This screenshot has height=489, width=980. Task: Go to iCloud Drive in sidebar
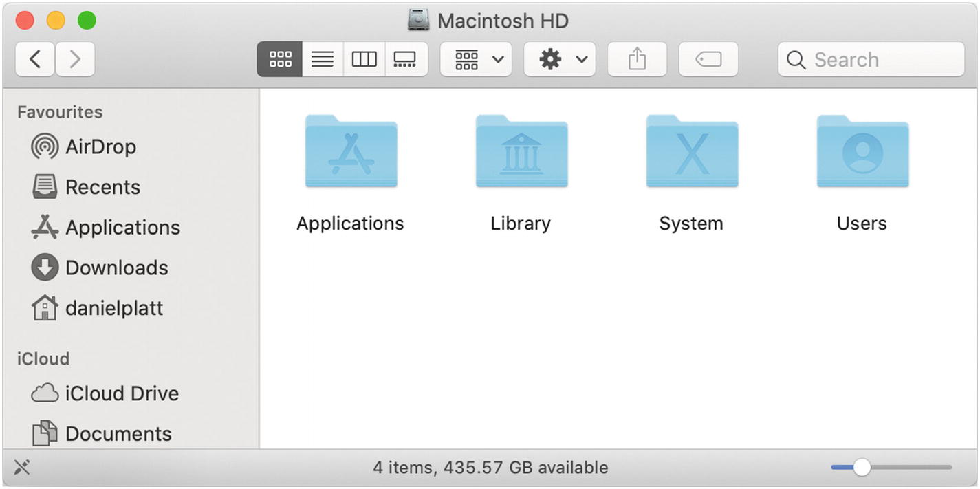coord(121,393)
